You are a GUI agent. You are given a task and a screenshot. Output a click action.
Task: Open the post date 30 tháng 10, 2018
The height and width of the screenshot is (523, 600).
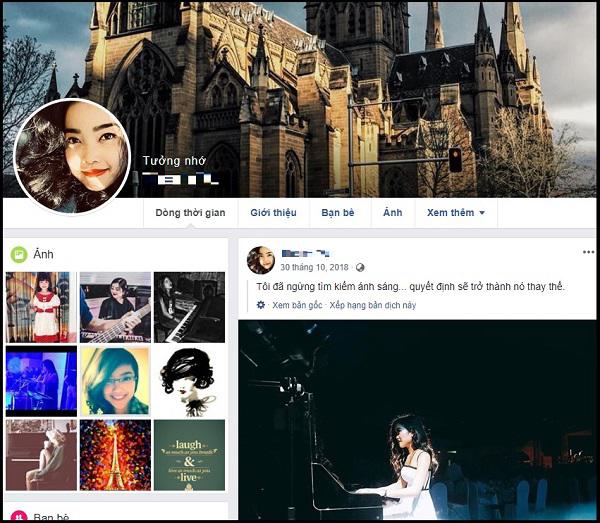pos(314,267)
